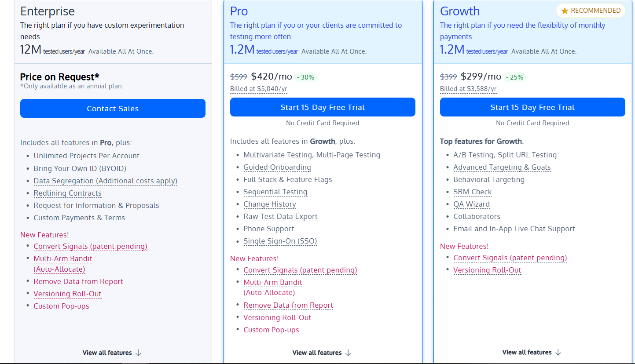Image resolution: width=635 pixels, height=364 pixels.
Task: Expand View all features under Enterprise plan
Action: pos(107,353)
